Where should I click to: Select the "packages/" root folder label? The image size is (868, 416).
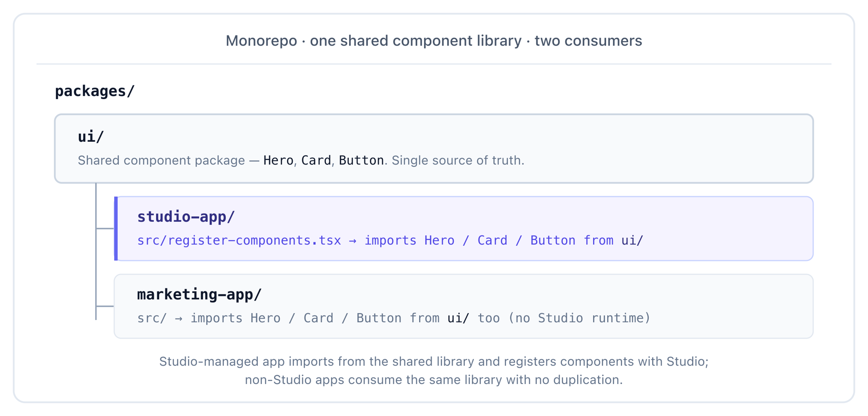point(95,91)
